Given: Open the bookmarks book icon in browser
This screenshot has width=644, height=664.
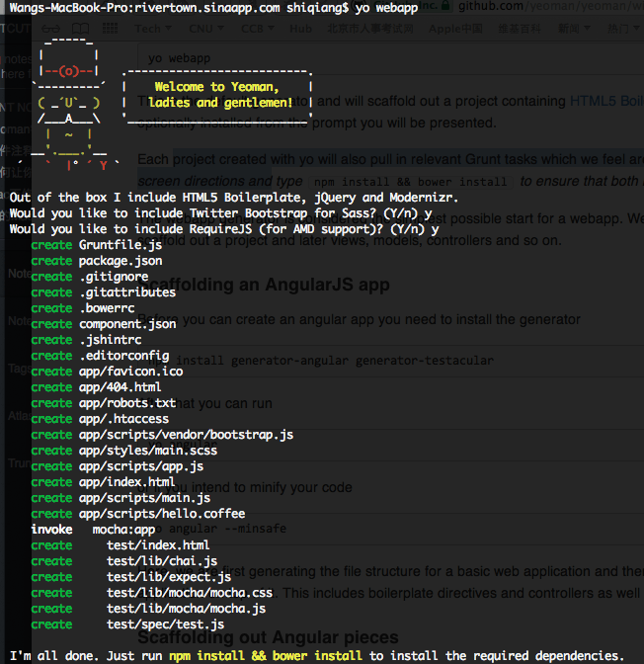Looking at the screenshot, I should tap(80, 29).
